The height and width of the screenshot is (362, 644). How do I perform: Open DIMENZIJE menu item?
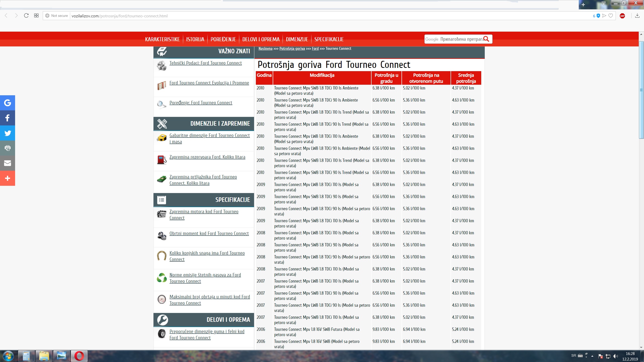click(297, 39)
